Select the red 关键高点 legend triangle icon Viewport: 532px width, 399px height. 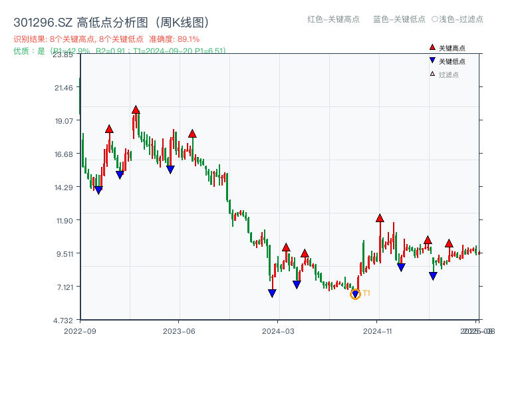[432, 47]
